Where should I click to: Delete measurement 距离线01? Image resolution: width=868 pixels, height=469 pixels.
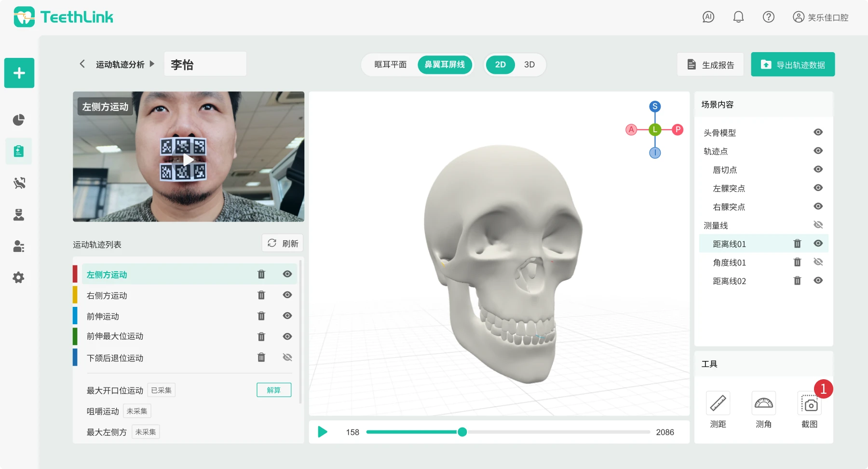coord(798,244)
